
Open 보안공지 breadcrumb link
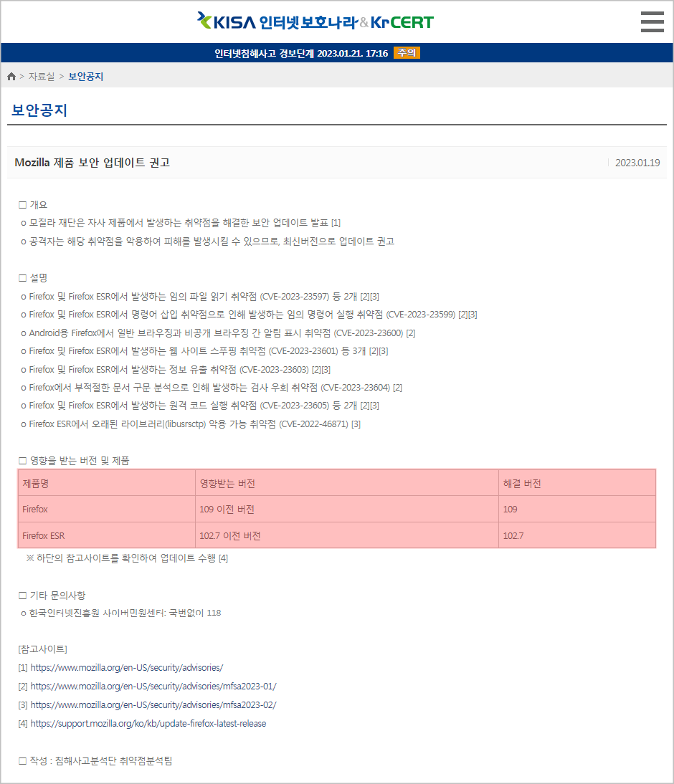pyautogui.click(x=85, y=77)
